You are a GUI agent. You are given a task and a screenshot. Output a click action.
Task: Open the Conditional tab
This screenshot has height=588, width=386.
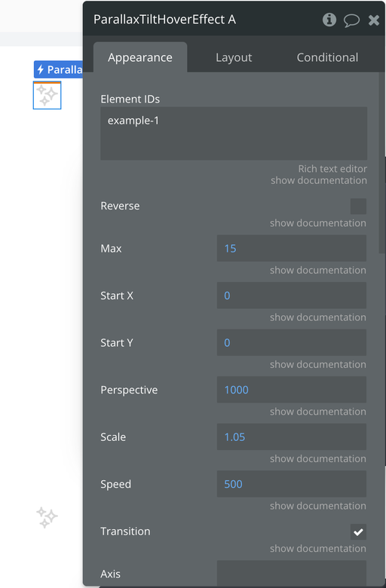click(x=327, y=57)
